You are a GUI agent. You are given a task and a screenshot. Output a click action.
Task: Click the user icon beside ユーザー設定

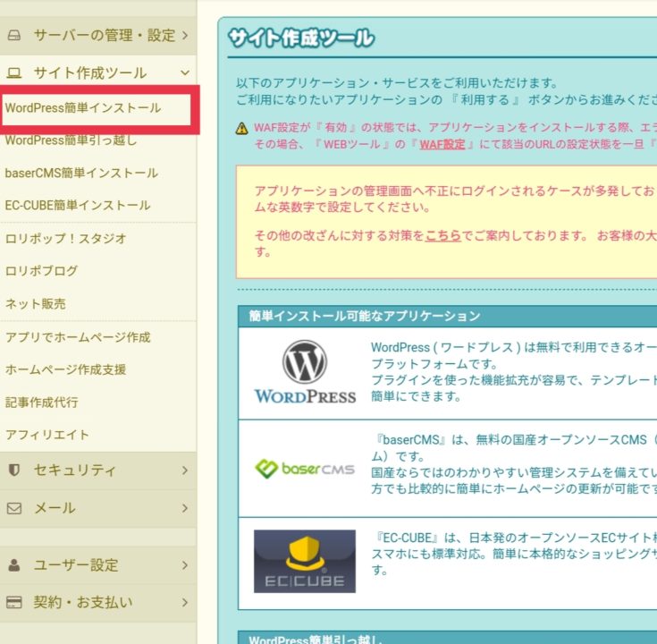[x=13, y=565]
